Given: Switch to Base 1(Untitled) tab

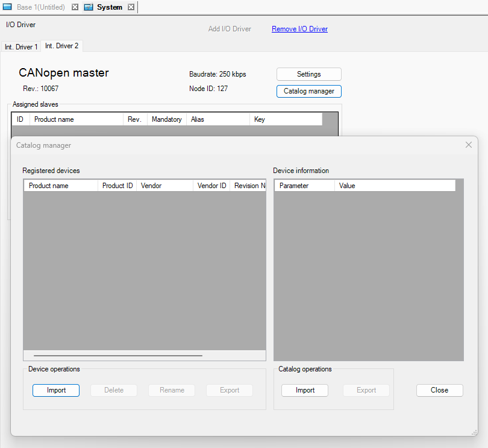Looking at the screenshot, I should tap(41, 7).
